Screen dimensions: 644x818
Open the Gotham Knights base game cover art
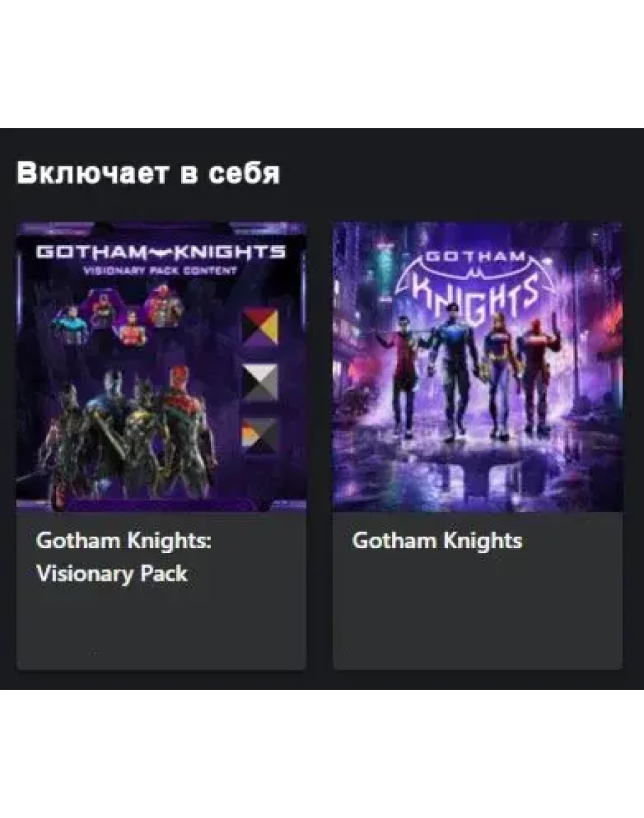tap(478, 367)
